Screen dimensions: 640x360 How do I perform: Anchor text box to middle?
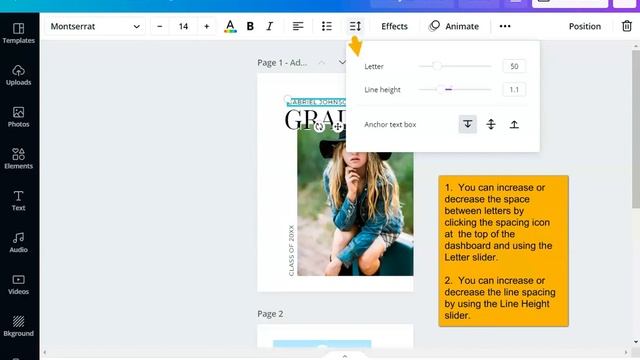coord(491,124)
